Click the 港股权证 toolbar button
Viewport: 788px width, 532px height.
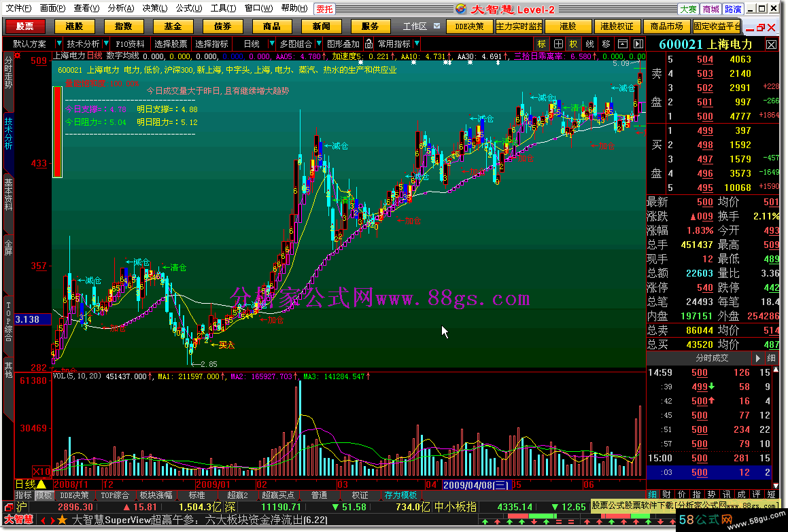tap(617, 26)
